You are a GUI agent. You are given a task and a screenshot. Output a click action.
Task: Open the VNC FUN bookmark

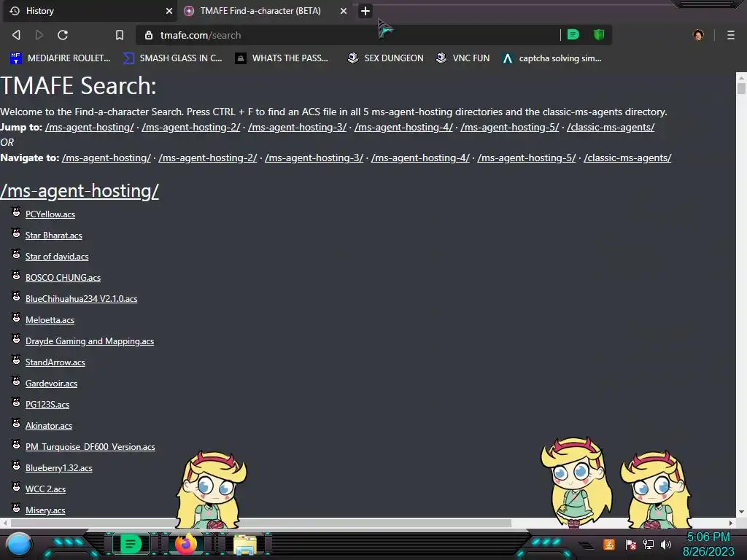coord(462,58)
